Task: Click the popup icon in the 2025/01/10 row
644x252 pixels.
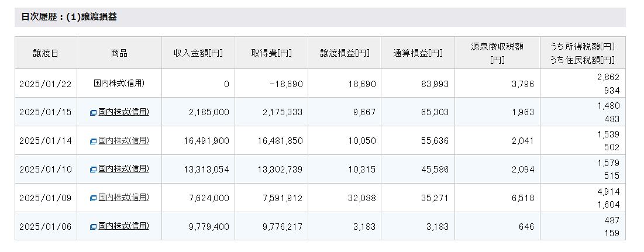Action: click(93, 170)
